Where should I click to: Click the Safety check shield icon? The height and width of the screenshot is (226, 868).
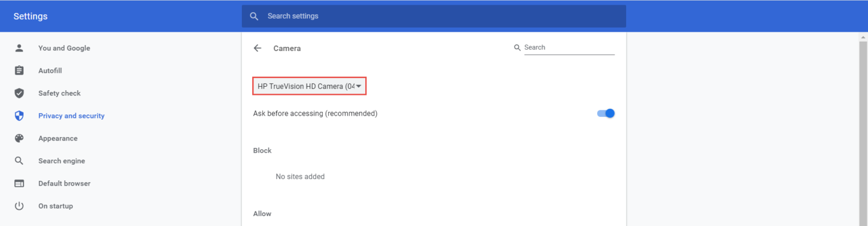coord(19,93)
